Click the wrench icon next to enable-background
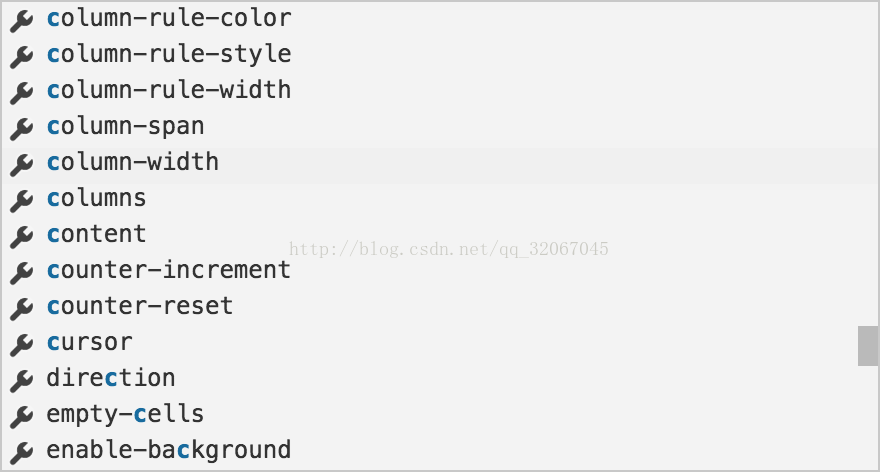 pos(21,452)
